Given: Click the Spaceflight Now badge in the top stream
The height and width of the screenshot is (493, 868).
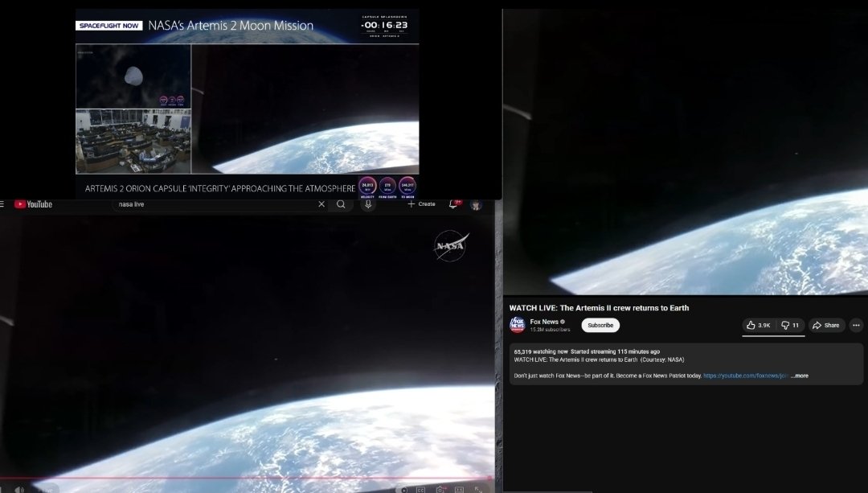Looking at the screenshot, I should [109, 26].
